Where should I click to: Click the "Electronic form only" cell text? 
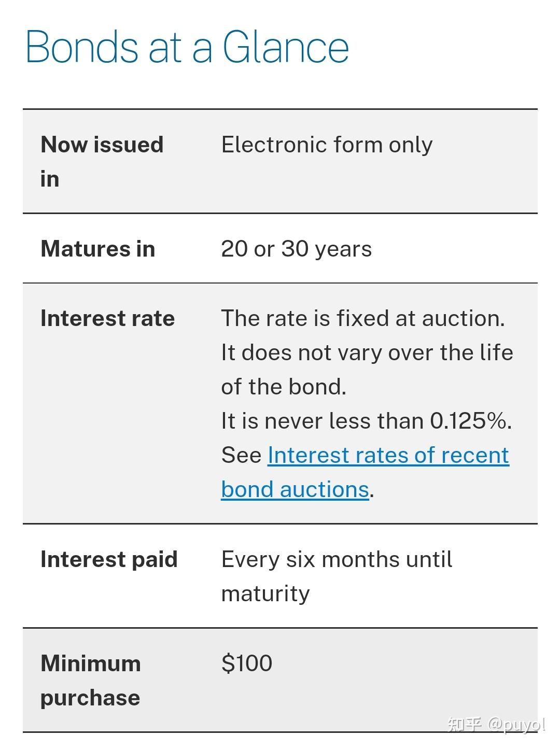[327, 145]
